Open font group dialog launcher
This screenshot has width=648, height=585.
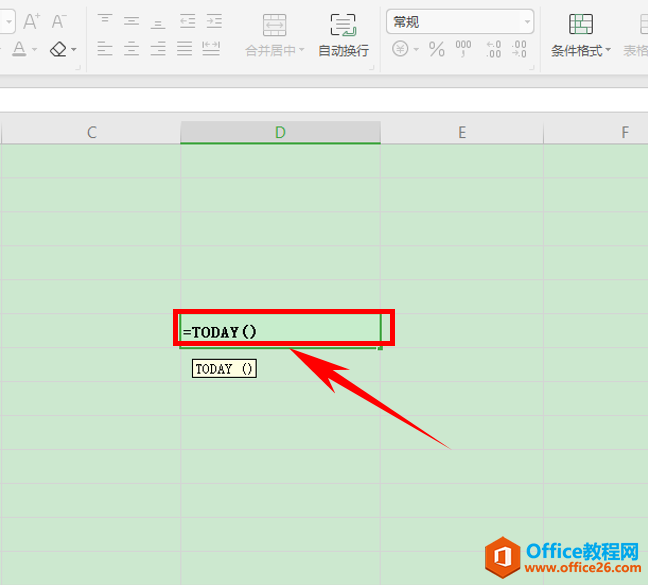pyautogui.click(x=78, y=67)
